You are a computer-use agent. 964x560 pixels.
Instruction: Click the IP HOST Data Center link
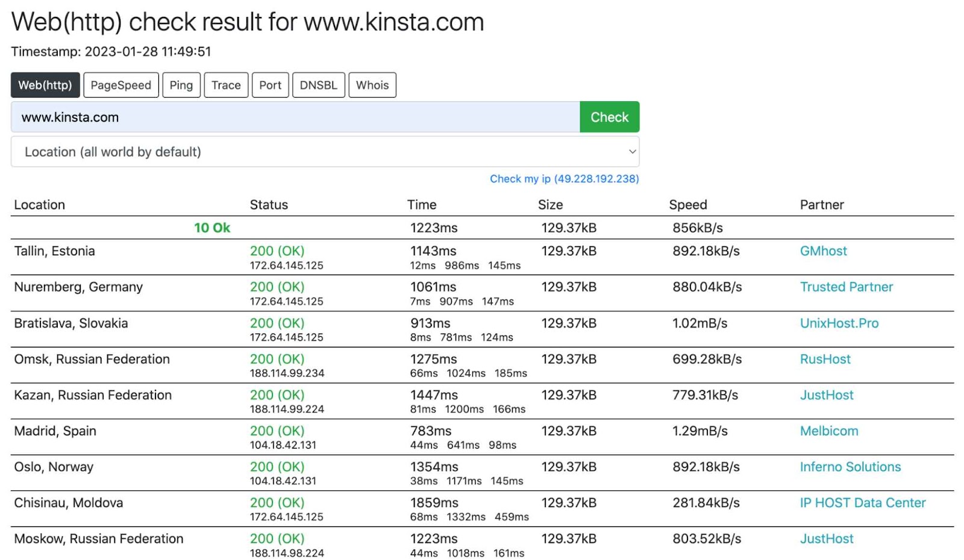[862, 502]
